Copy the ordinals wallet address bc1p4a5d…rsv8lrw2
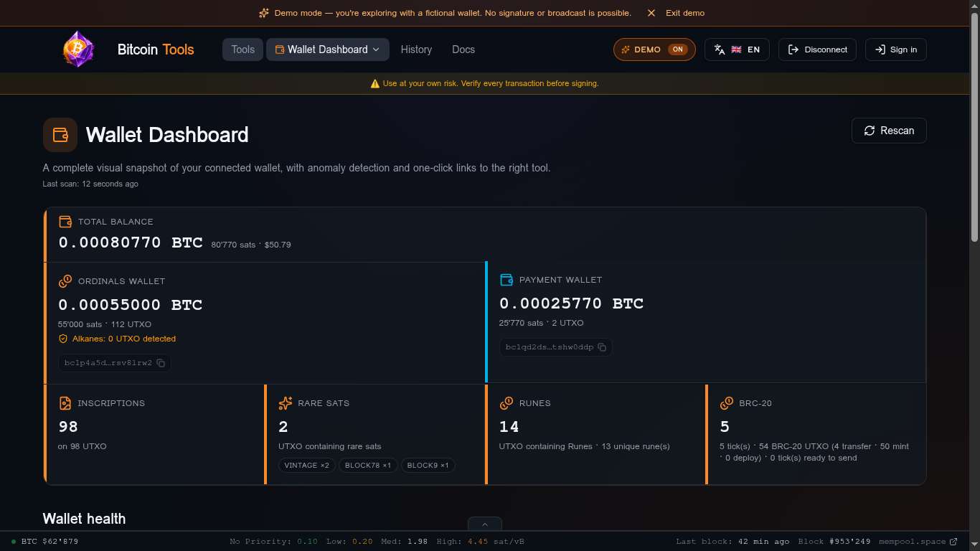980x551 pixels. coord(161,363)
